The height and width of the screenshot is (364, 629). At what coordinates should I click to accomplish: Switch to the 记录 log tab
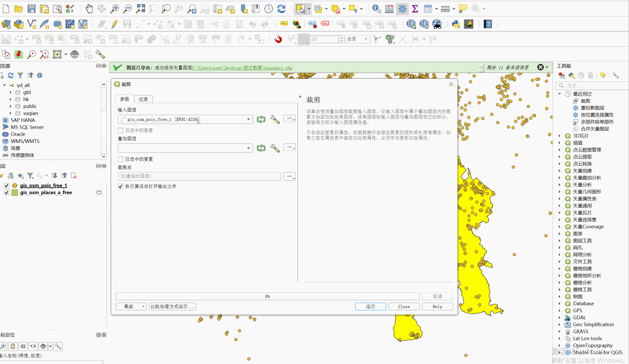(143, 99)
